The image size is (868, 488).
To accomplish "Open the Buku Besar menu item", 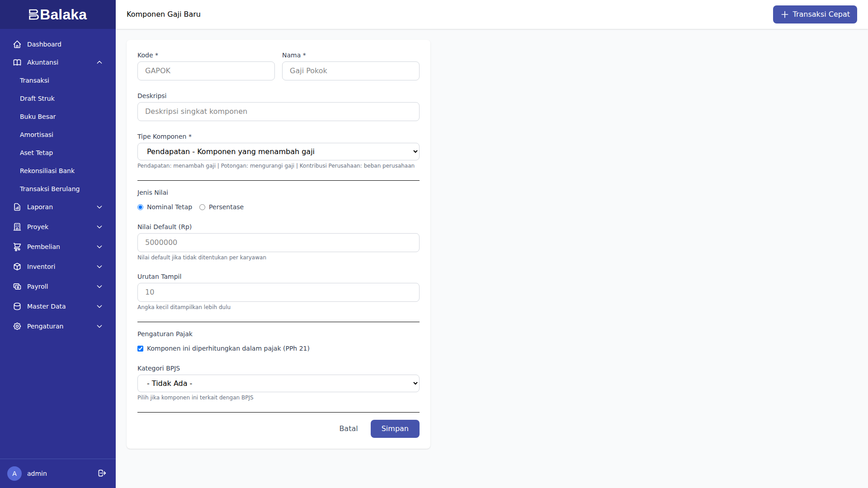I will coord(38,117).
